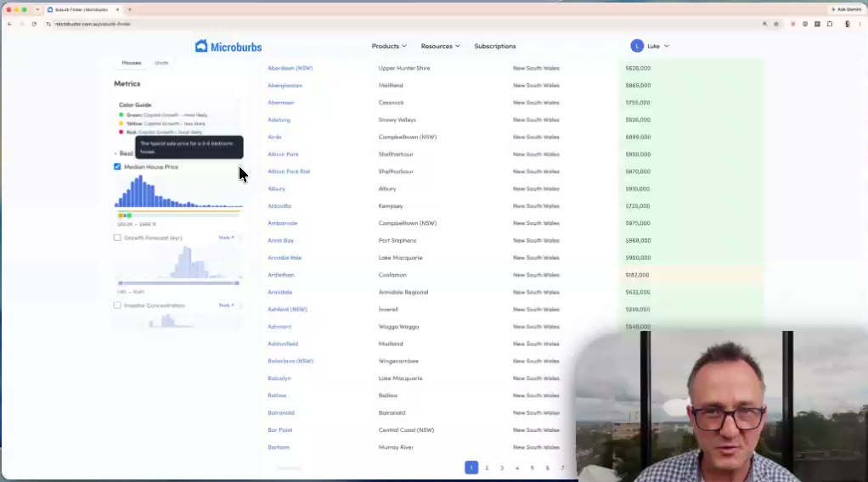Click Luke's round avatar icon
Screen dimensions: 868x482
tap(637, 46)
